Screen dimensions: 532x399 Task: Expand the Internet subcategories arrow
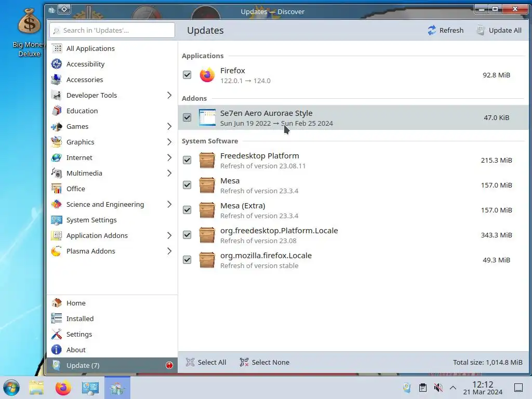point(169,158)
